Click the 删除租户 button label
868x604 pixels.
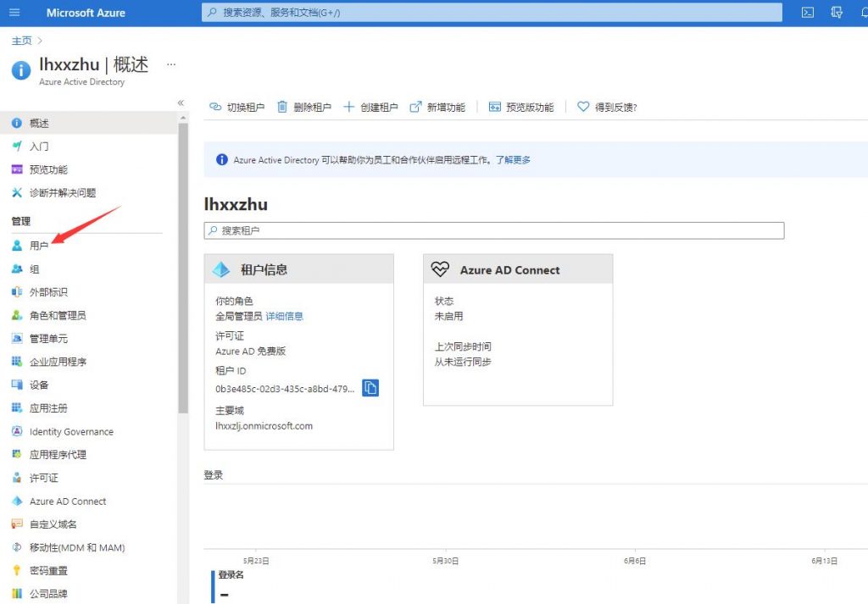(x=312, y=108)
